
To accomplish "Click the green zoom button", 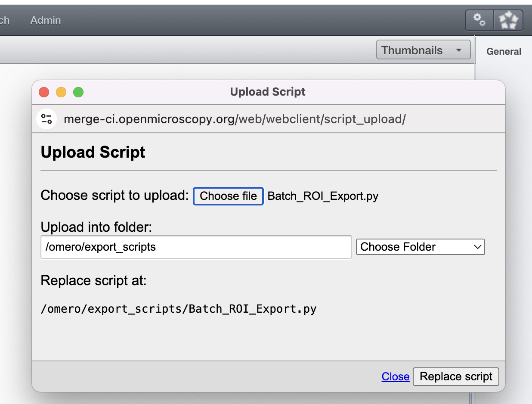I will [78, 92].
